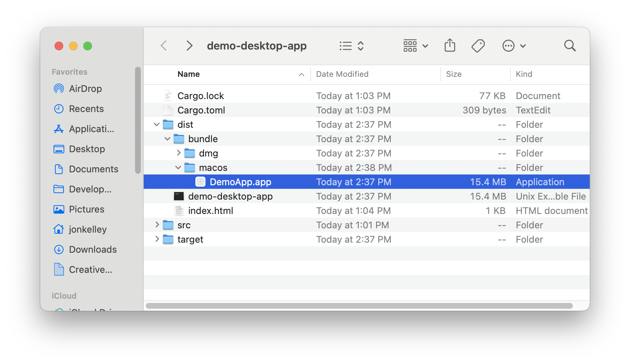Open AirDrop from the sidebar
This screenshot has height=364, width=630.
pyautogui.click(x=85, y=89)
